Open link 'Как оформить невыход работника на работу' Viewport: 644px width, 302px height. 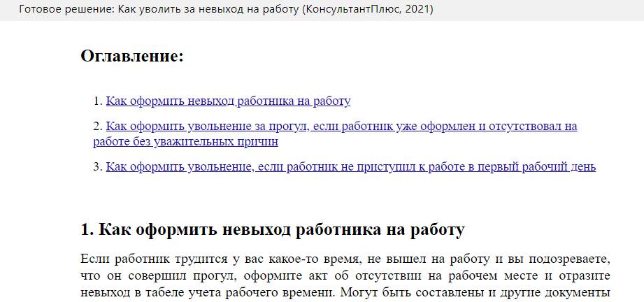(x=228, y=101)
